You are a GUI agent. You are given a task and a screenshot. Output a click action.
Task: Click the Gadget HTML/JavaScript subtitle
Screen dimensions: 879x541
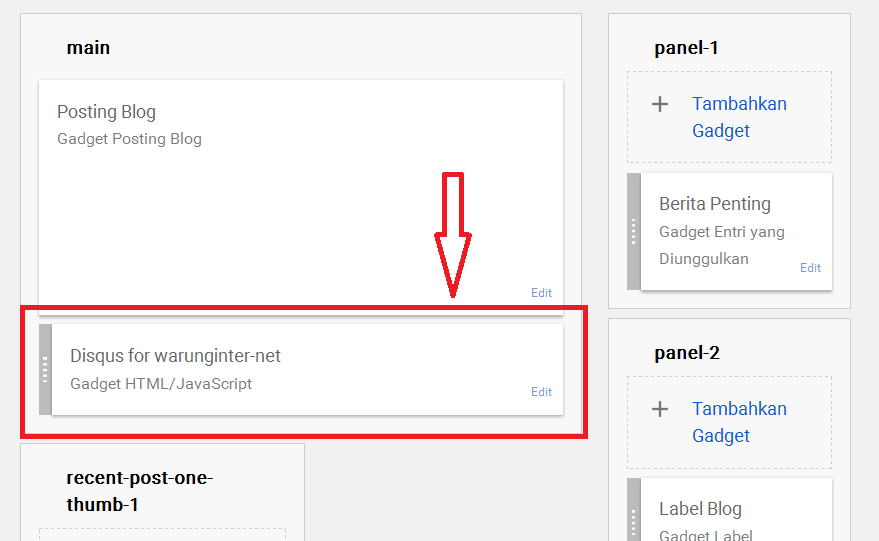coord(161,383)
